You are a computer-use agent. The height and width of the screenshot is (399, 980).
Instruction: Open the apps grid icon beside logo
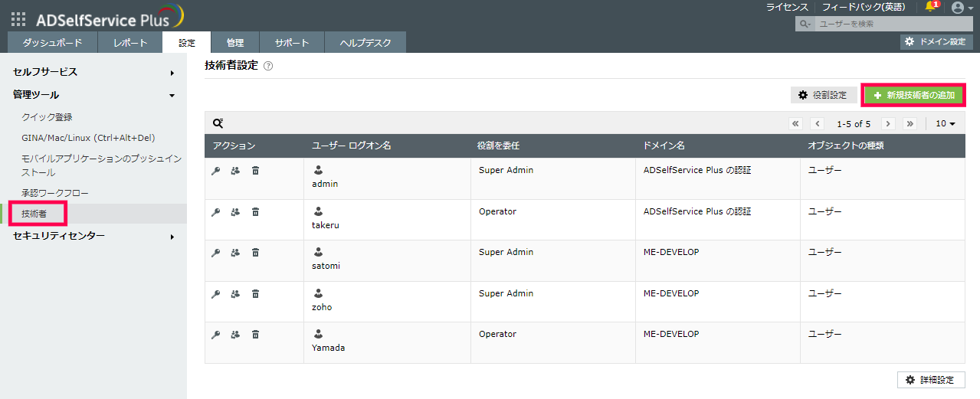pyautogui.click(x=18, y=20)
